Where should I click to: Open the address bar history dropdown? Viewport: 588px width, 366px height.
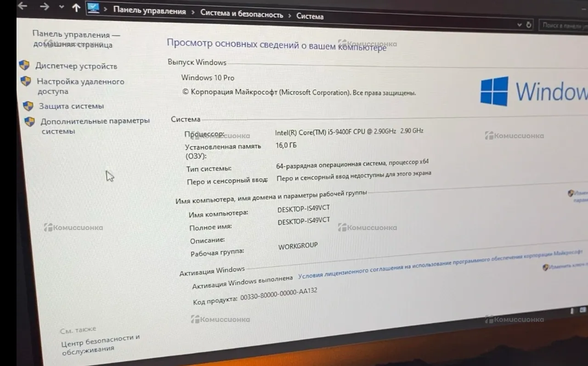pyautogui.click(x=520, y=25)
